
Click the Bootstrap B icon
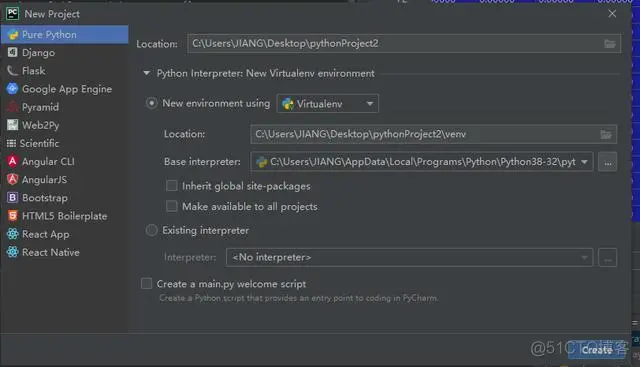(x=13, y=198)
